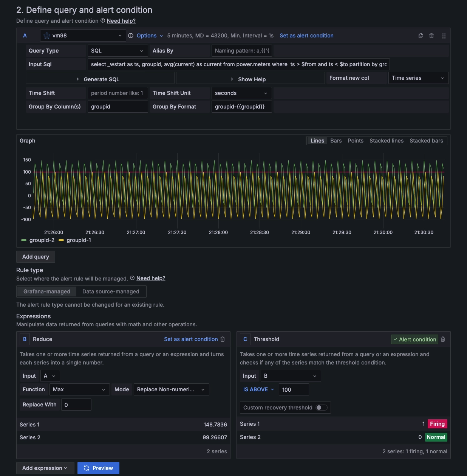Image resolution: width=467 pixels, height=476 pixels.
Task: Open the Query Type SQL dropdown
Action: pyautogui.click(x=117, y=51)
